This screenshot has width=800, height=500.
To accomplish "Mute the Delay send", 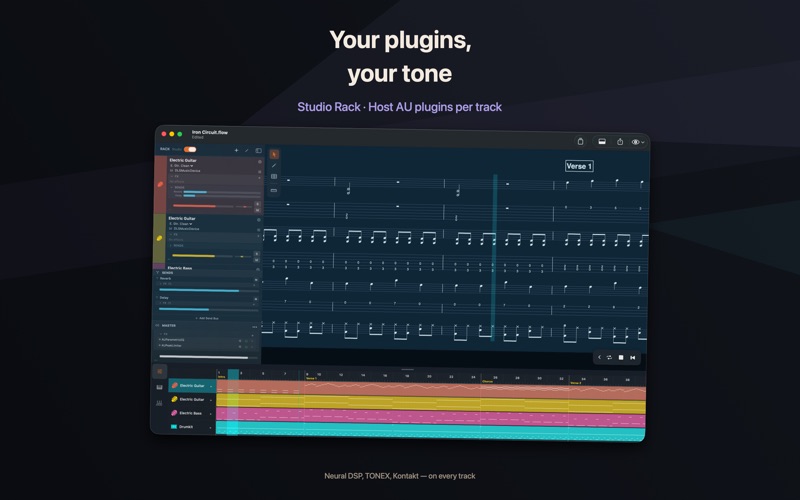I will (256, 299).
